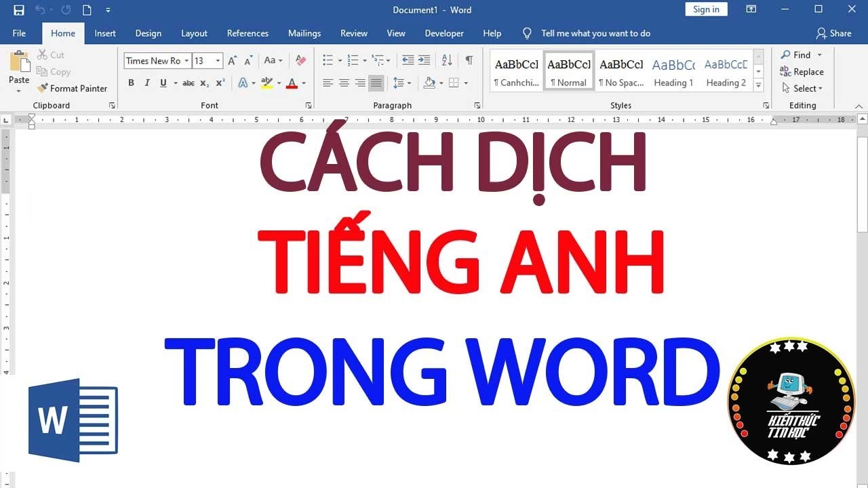Screen dimensions: 868x488
Task: Toggle Subscript formatting
Action: 205,83
